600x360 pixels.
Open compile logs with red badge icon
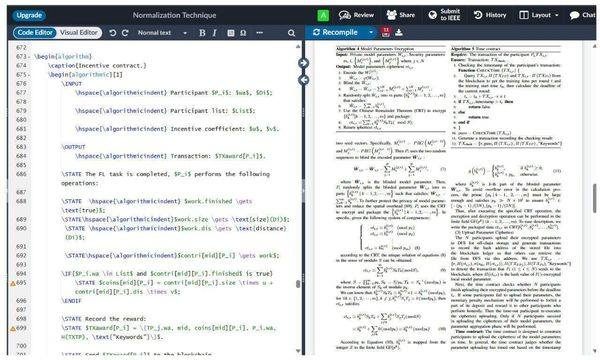tap(386, 32)
